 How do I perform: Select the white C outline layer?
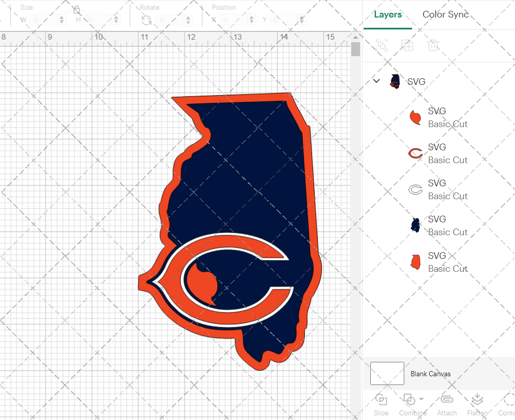[438, 189]
